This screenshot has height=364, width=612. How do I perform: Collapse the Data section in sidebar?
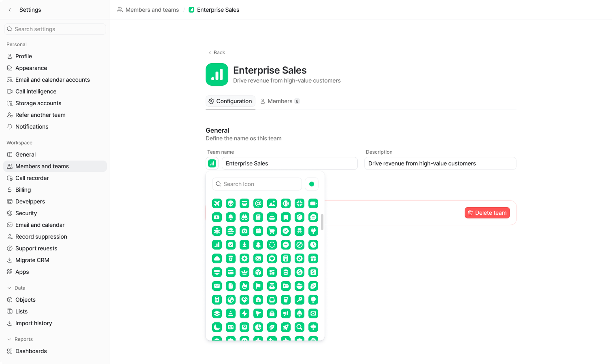tap(9, 288)
